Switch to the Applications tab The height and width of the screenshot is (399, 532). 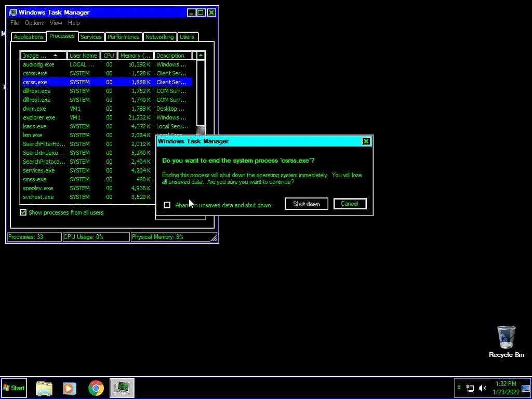[29, 37]
